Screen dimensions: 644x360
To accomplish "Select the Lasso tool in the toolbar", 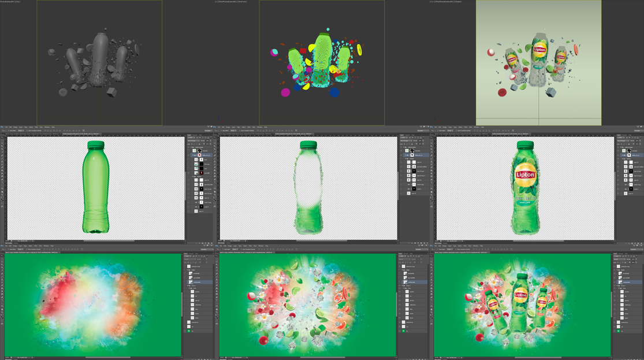I will point(3,143).
